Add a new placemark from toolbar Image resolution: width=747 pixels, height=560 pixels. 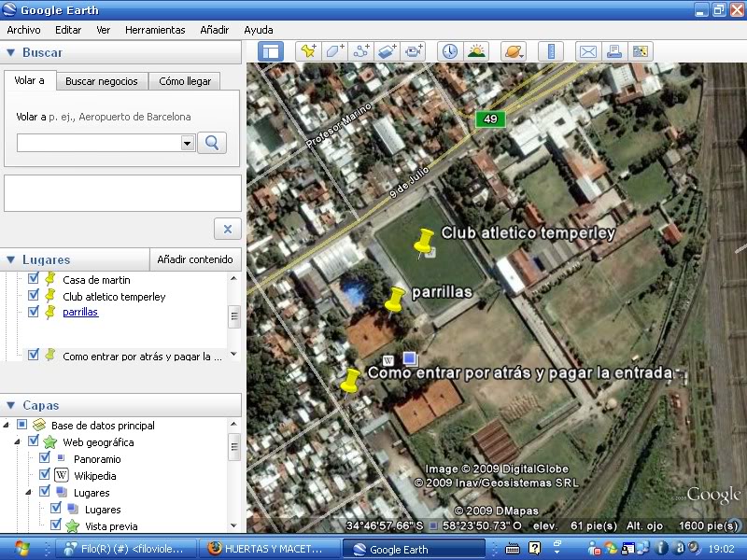pos(308,51)
